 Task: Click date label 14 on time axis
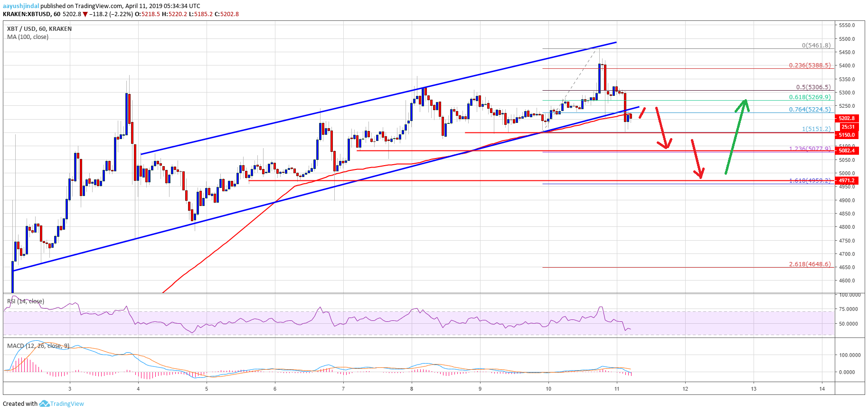tap(822, 389)
